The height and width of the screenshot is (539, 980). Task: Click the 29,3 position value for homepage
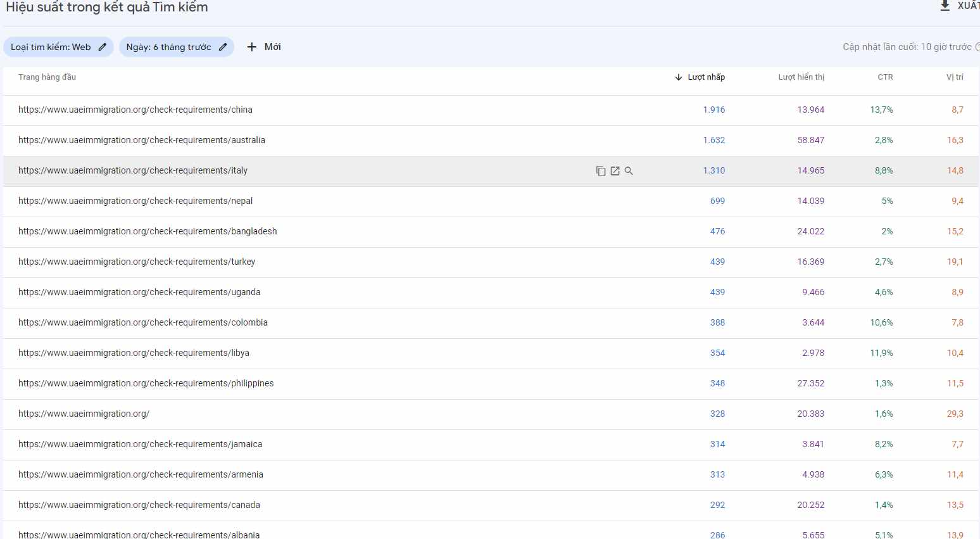pyautogui.click(x=955, y=414)
